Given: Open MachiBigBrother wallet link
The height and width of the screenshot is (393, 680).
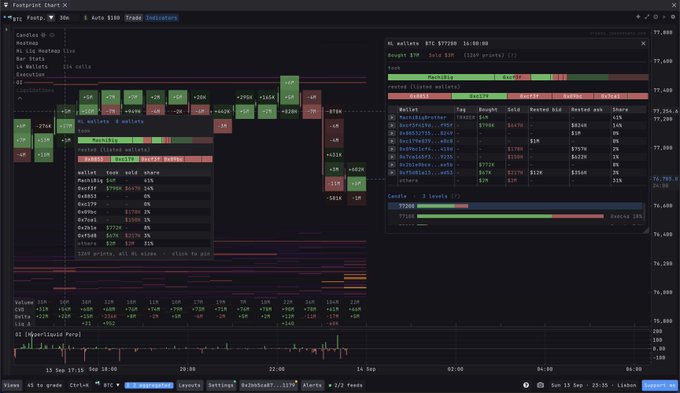Looking at the screenshot, I should coord(422,118).
